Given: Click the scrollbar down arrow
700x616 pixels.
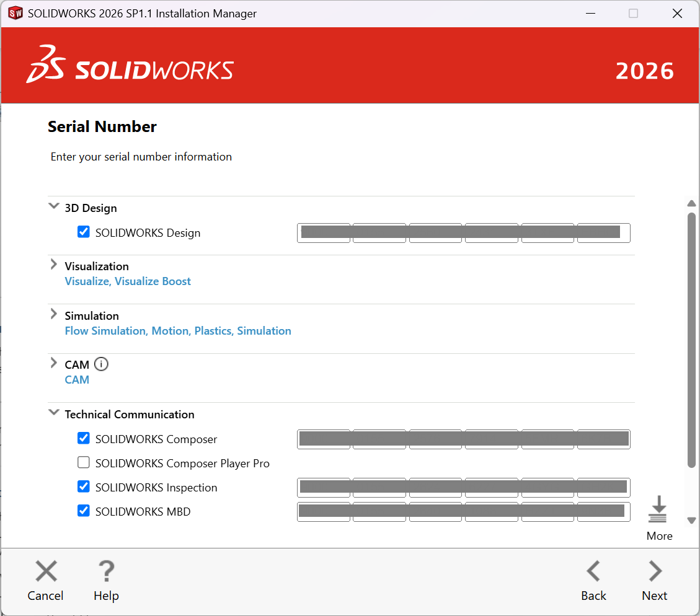Looking at the screenshot, I should click(691, 520).
